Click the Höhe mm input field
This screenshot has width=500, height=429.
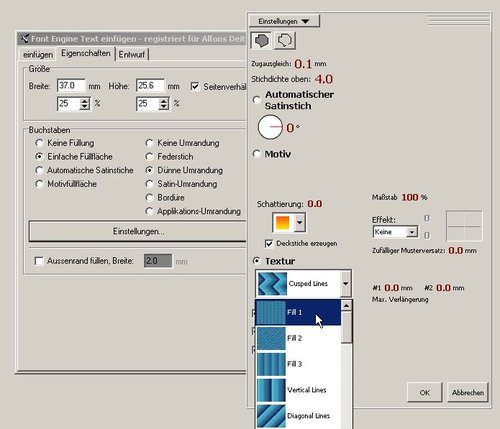tap(150, 86)
